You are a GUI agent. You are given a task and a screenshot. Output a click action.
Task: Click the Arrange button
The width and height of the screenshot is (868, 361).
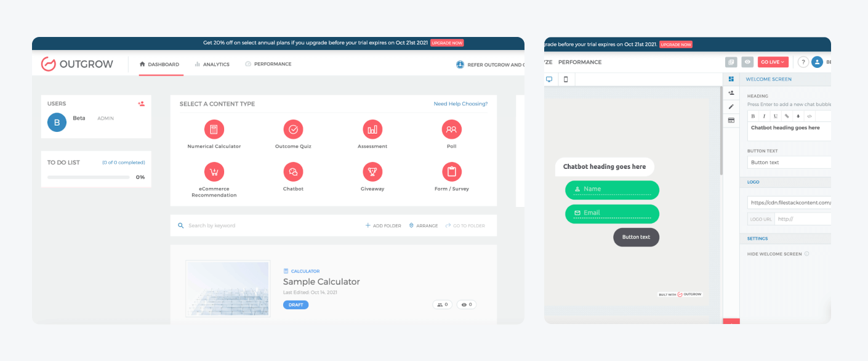[424, 225]
